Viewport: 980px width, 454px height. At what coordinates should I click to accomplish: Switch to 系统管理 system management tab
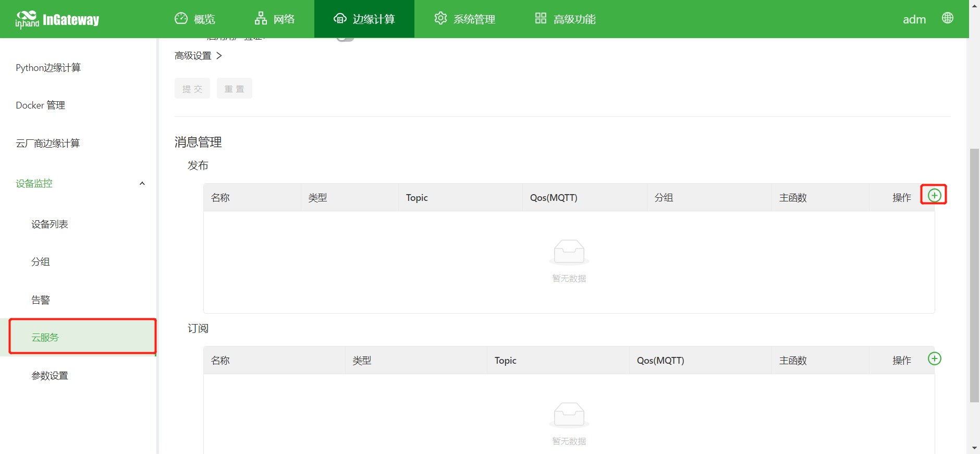point(464,19)
